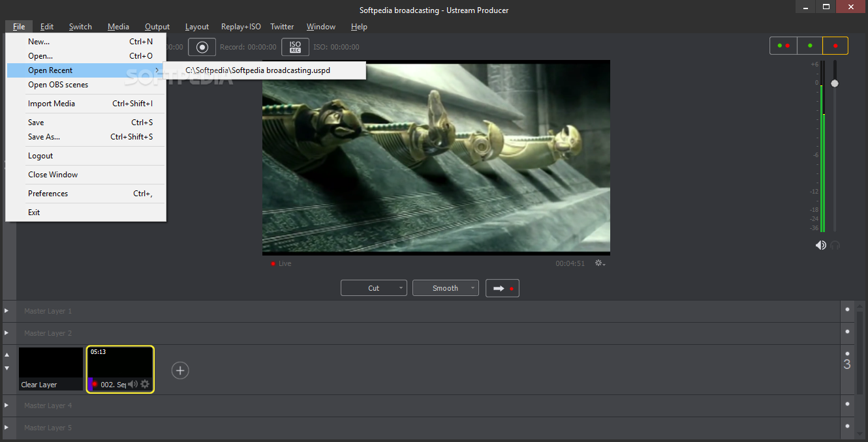Image resolution: width=868 pixels, height=442 pixels.
Task: Toggle Master Layer 2 visibility dot
Action: [x=847, y=332]
